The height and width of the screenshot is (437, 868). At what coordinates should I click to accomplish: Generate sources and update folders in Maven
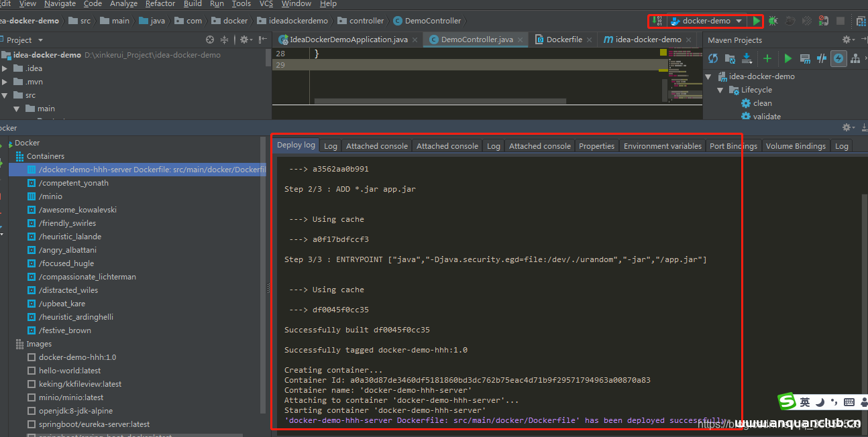[x=730, y=59]
